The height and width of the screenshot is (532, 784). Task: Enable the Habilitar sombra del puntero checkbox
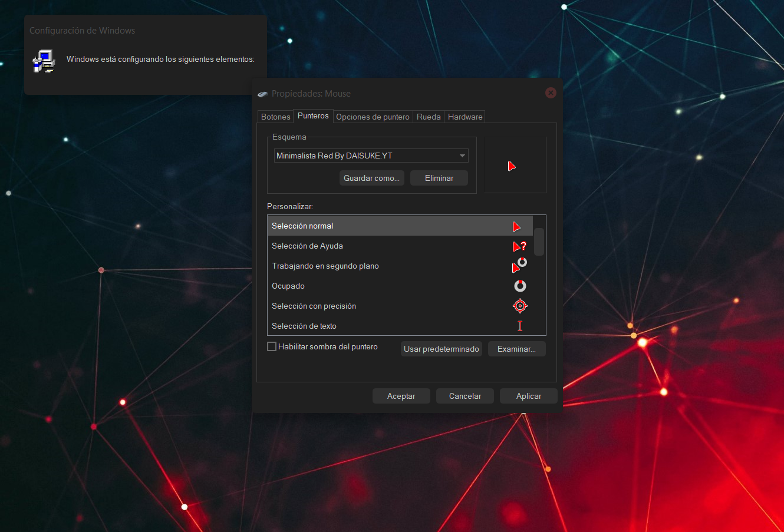click(271, 346)
